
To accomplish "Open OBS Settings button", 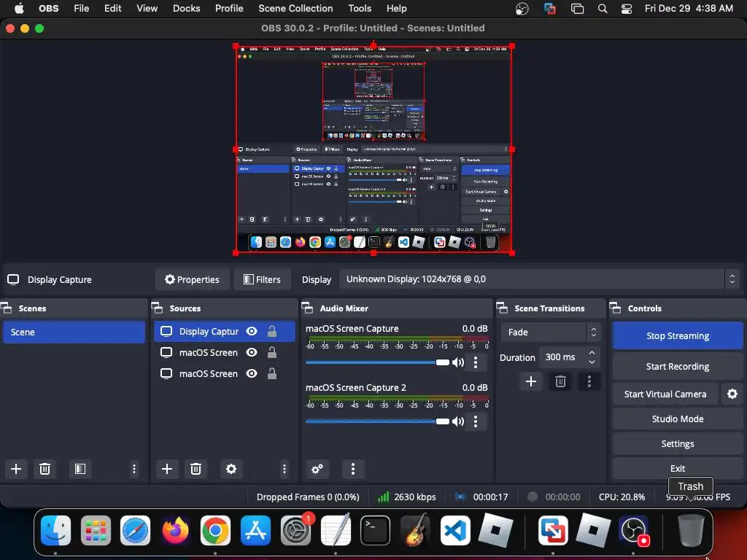I will pos(678,444).
